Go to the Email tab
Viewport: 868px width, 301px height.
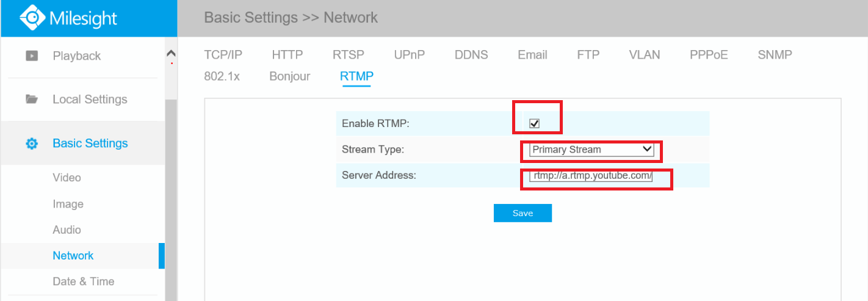[x=532, y=55]
